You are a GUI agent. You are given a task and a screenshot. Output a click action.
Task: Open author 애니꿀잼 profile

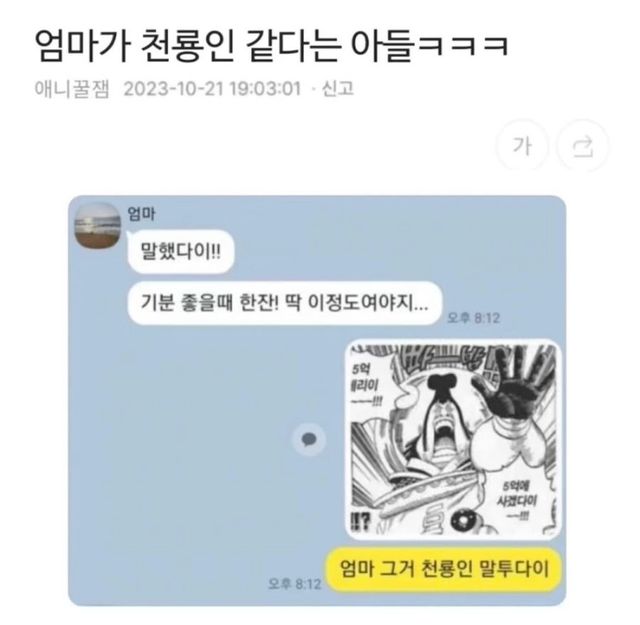pos(72,88)
